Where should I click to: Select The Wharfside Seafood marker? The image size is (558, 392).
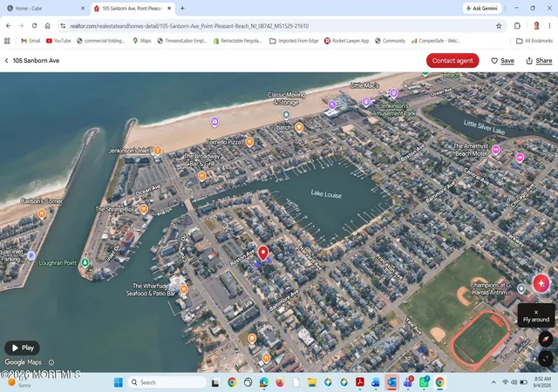184,289
